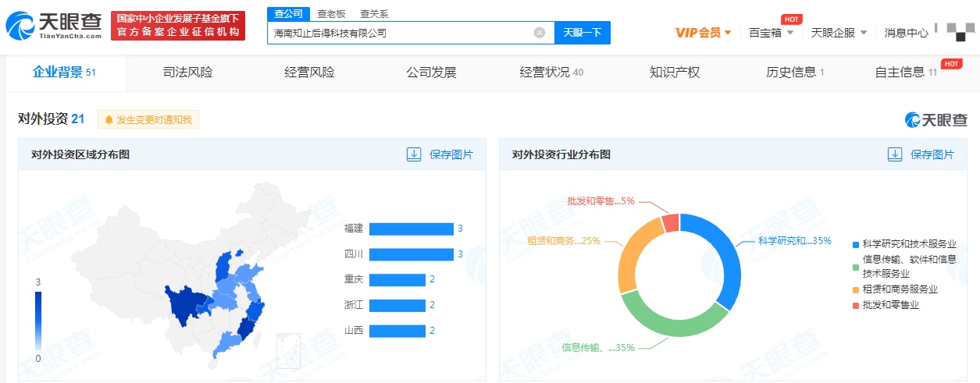Viewport: 980px width, 383px height.
Task: Select the 历史信息 tab
Action: [x=795, y=73]
